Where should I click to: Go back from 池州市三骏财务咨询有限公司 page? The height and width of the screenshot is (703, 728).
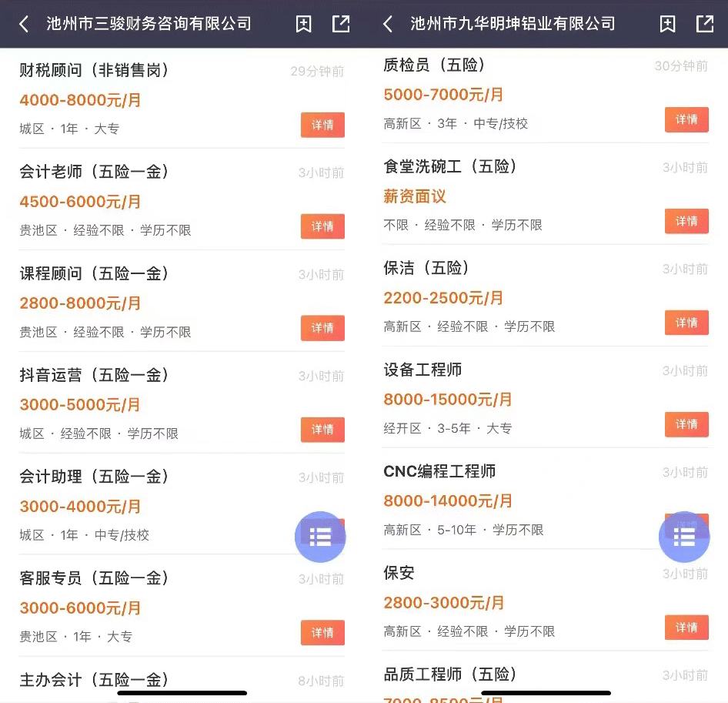coord(24,24)
